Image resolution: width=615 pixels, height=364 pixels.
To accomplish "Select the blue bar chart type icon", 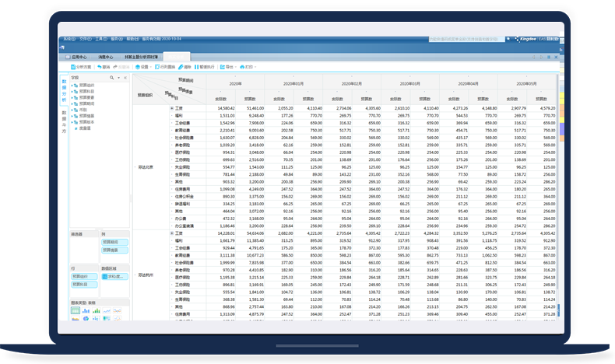I will pyautogui.click(x=86, y=310).
